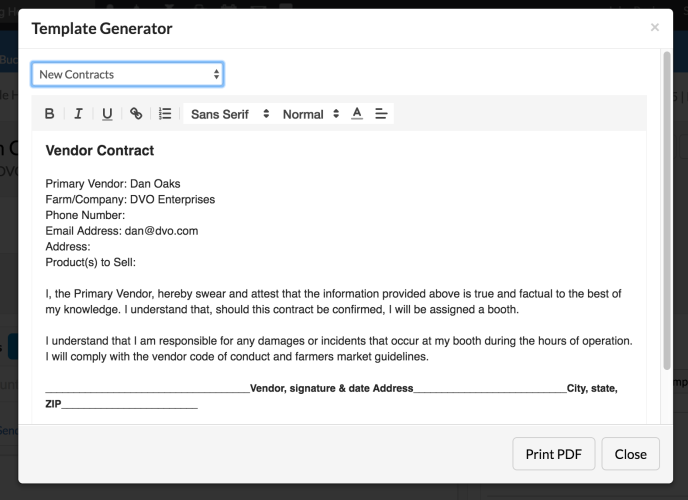Viewport: 688px width, 500px height.
Task: Click the Close button in footer
Action: coord(631,454)
